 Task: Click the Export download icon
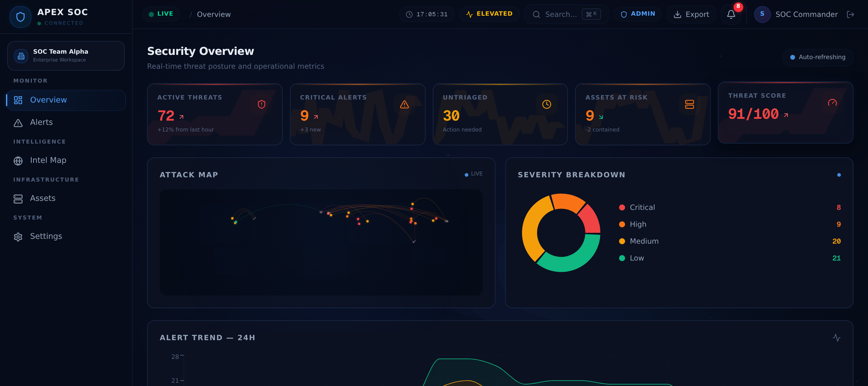677,14
